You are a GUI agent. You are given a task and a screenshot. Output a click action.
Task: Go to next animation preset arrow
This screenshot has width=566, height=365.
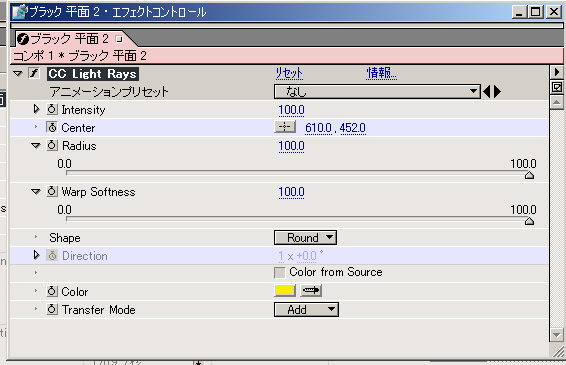tap(497, 92)
